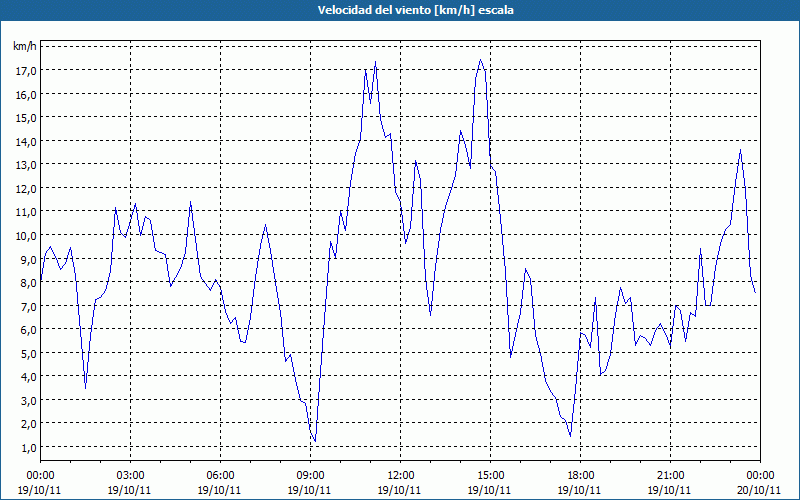The width and height of the screenshot is (800, 500).
Task: Click the chart title 'Velocidad del viento [km/h] escala'
Action: click(415, 10)
